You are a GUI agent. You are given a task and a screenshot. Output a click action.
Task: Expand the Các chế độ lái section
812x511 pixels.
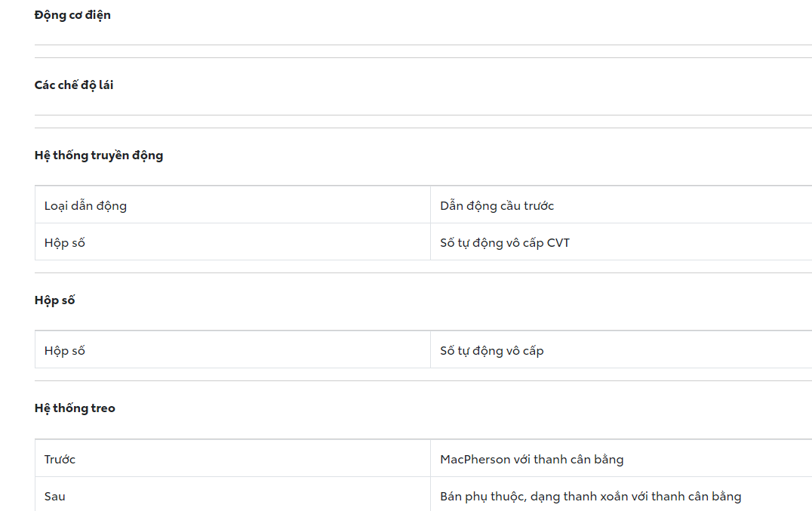tap(74, 85)
